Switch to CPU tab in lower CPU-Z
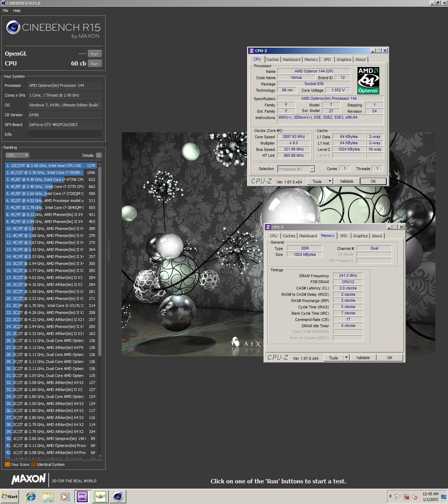 coord(273,236)
